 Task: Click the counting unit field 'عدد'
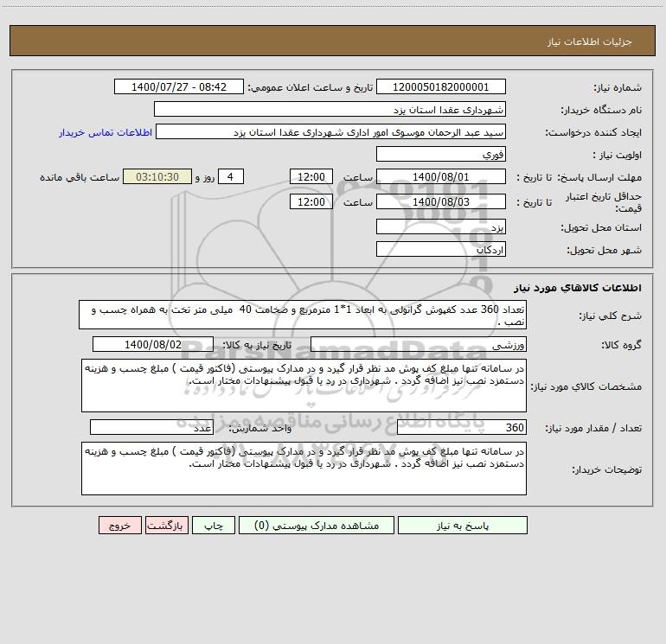pyautogui.click(x=151, y=427)
